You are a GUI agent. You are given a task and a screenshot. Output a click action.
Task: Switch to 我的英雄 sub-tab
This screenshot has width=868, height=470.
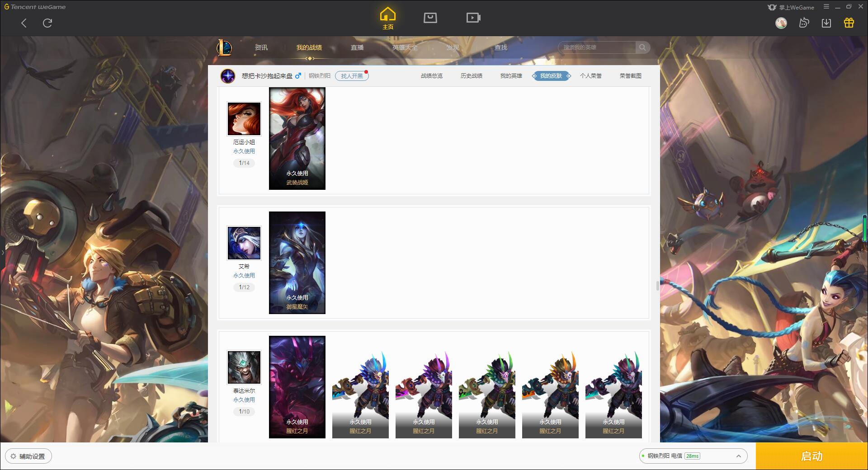click(x=511, y=76)
